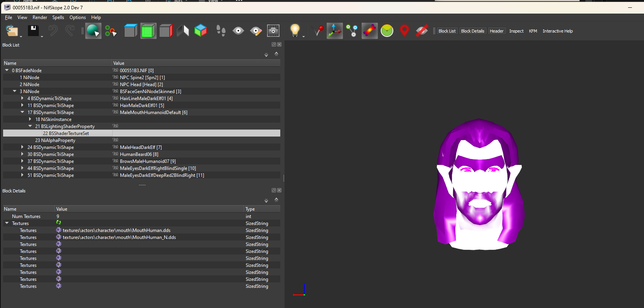The image size is (644, 308).
Task: Expand the 4 BSDynamicTriShape node
Action: 23,98
